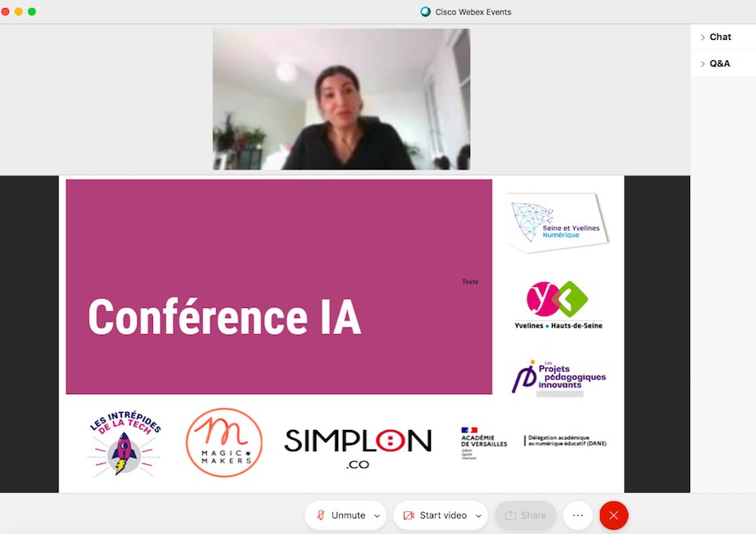756x534 pixels.
Task: Click the yellow macOS minimize window button
Action: click(19, 11)
